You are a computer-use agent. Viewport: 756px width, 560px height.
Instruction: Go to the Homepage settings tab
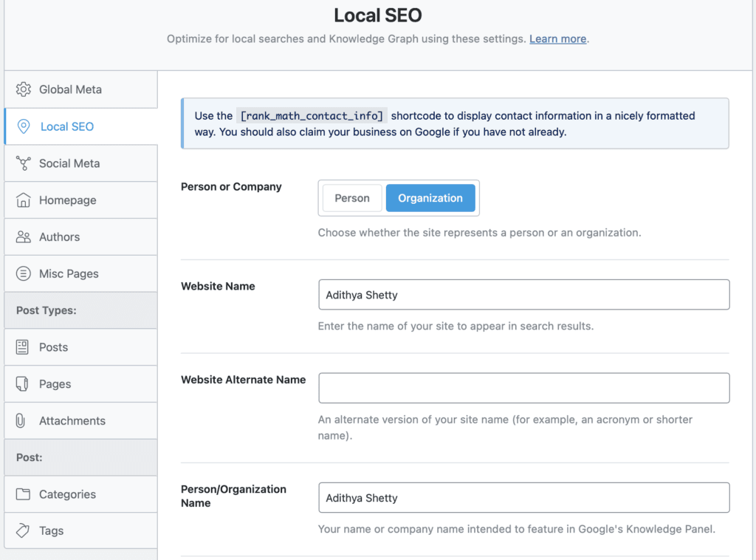click(x=81, y=200)
